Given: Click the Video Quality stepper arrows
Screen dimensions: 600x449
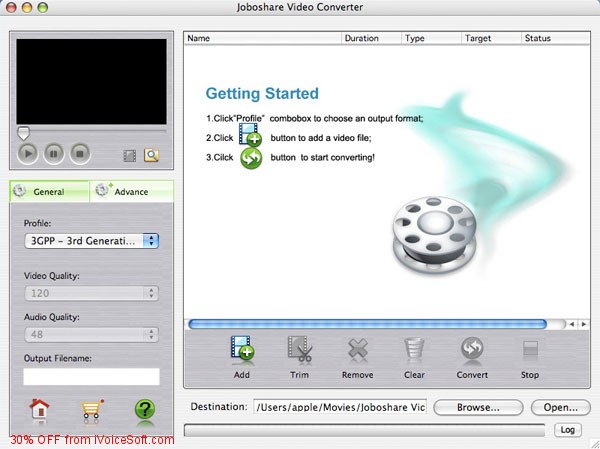Looking at the screenshot, I should (x=152, y=293).
